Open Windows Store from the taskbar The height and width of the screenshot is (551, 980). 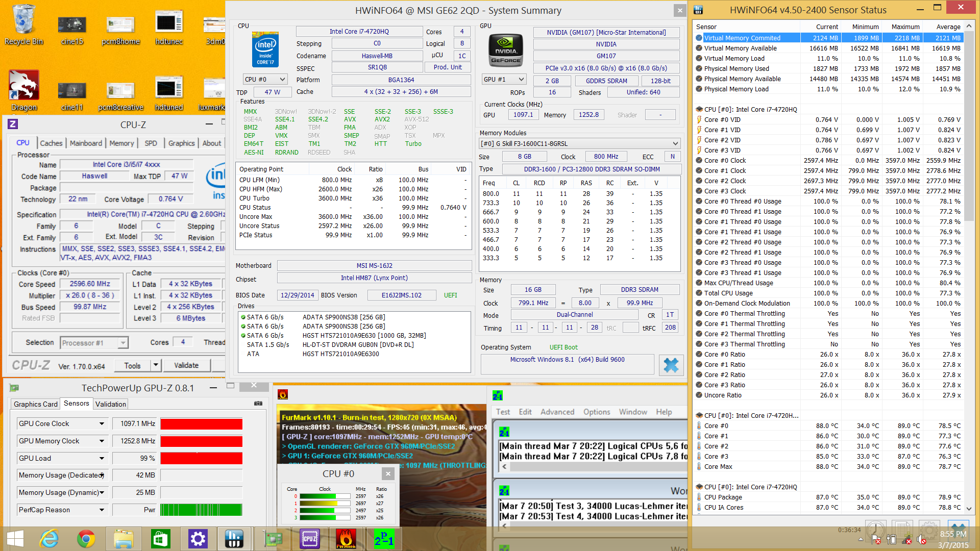click(x=160, y=539)
